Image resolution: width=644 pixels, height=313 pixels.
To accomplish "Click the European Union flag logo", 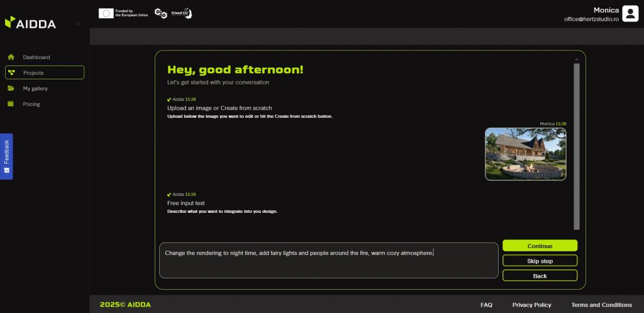I will (106, 13).
